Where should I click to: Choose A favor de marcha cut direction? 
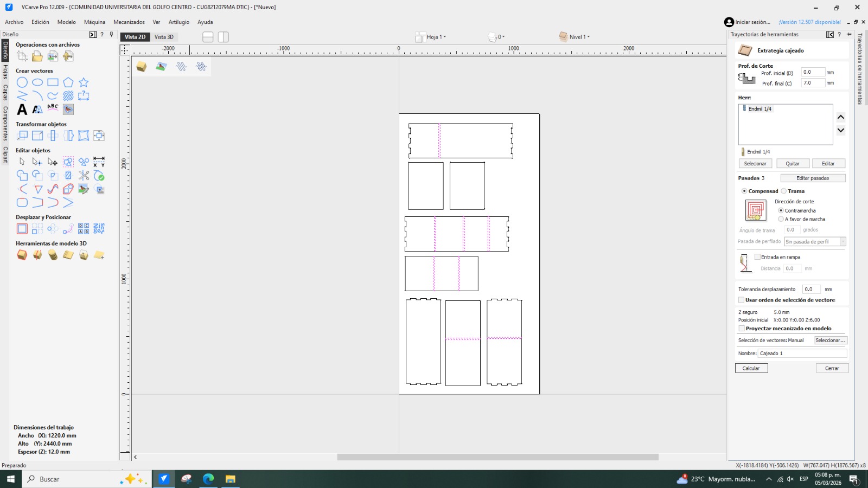[x=781, y=220]
